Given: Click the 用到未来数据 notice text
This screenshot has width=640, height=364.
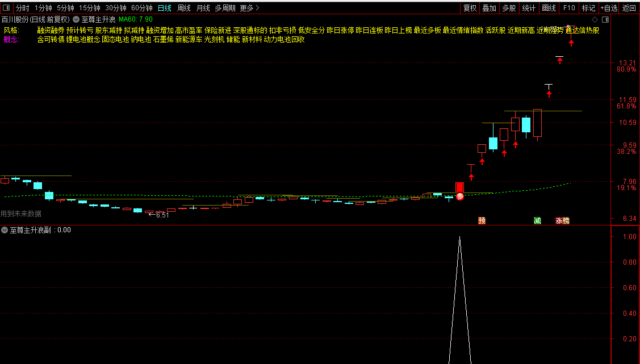Looking at the screenshot, I should point(21,214).
